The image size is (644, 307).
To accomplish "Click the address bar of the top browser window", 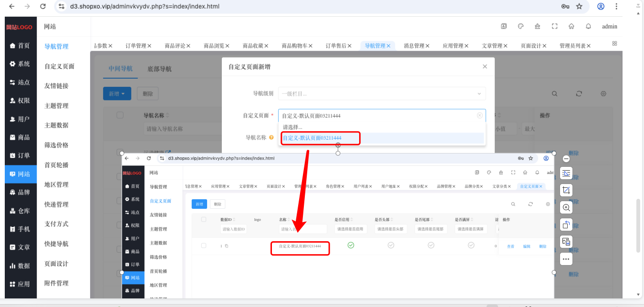I will (x=305, y=7).
